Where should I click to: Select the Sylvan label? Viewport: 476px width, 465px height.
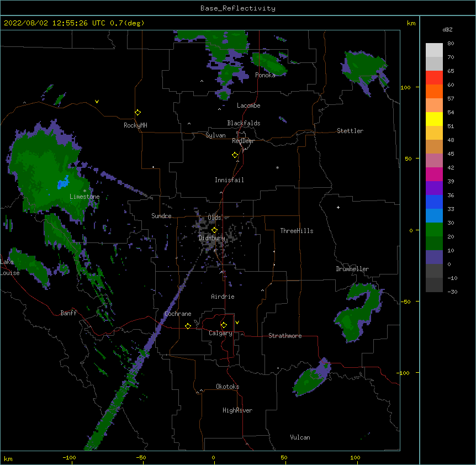(x=215, y=135)
